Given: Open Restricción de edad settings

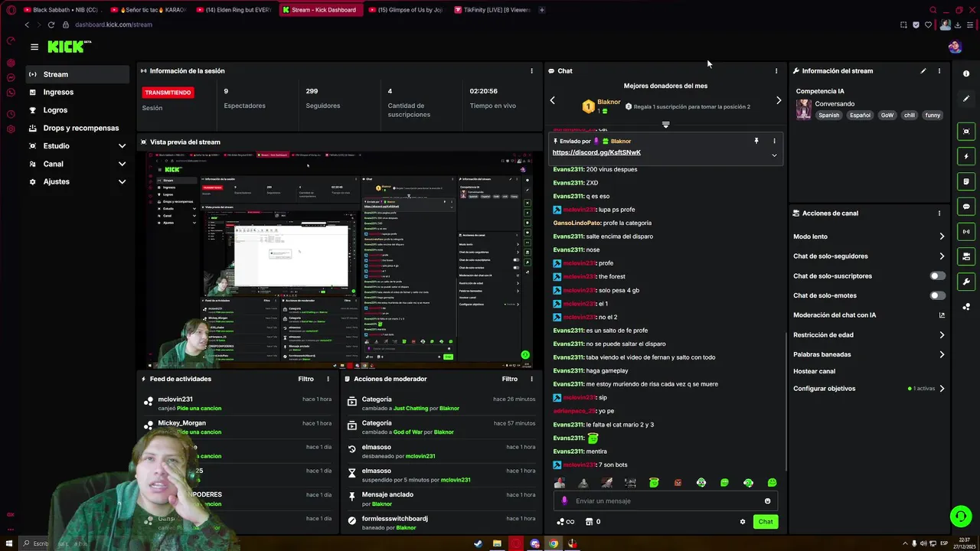Looking at the screenshot, I should [869, 334].
